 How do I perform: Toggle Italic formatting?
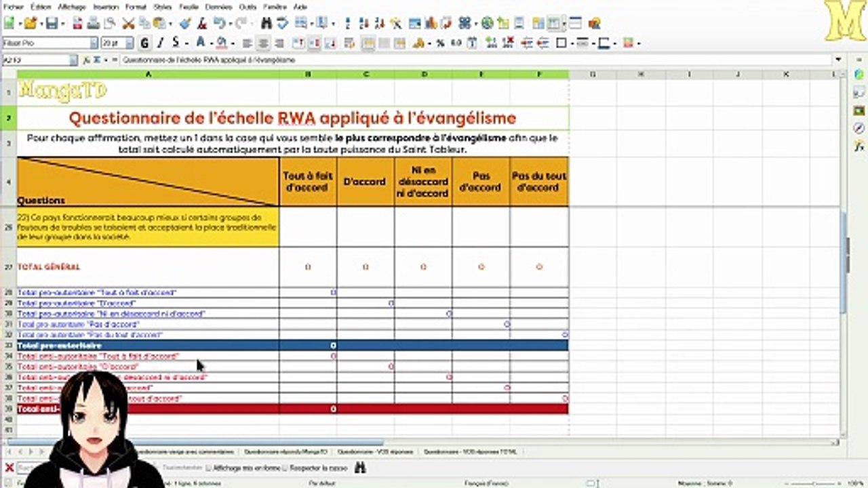point(161,43)
